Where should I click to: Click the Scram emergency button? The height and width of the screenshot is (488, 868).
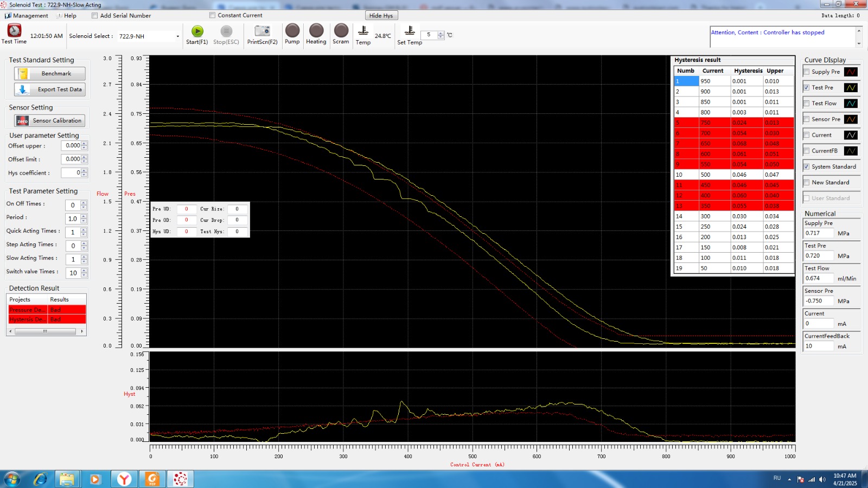point(341,30)
